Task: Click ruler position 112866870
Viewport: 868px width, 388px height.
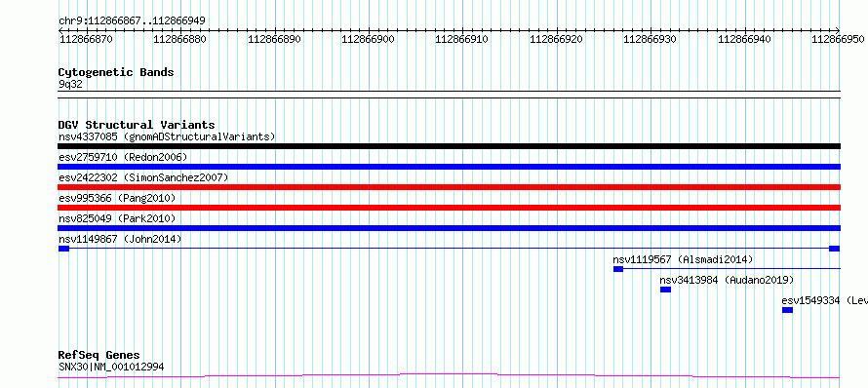Action: tap(87, 39)
